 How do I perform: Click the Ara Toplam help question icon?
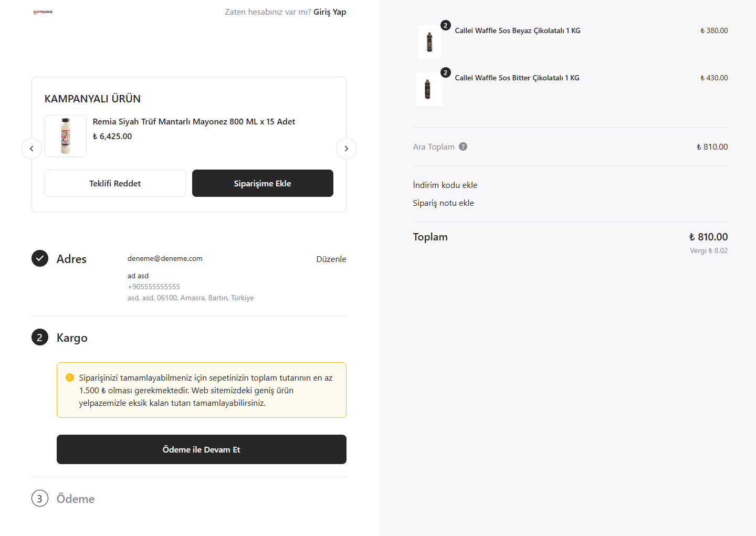[x=463, y=146]
